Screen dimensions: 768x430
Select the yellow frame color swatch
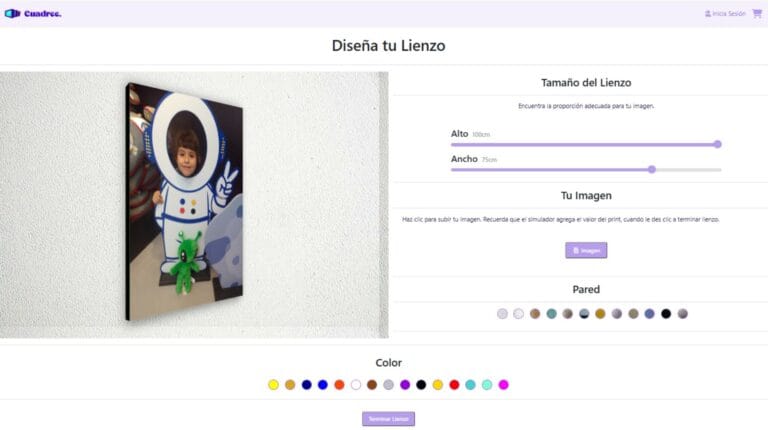pos(274,385)
